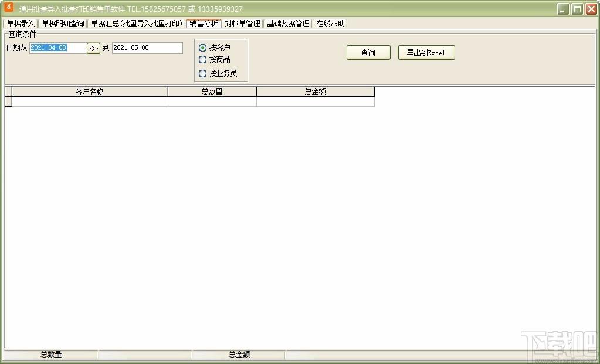Open 单据汇总(批量导入批量打印) tab
The height and width of the screenshot is (364, 600).
[137, 23]
